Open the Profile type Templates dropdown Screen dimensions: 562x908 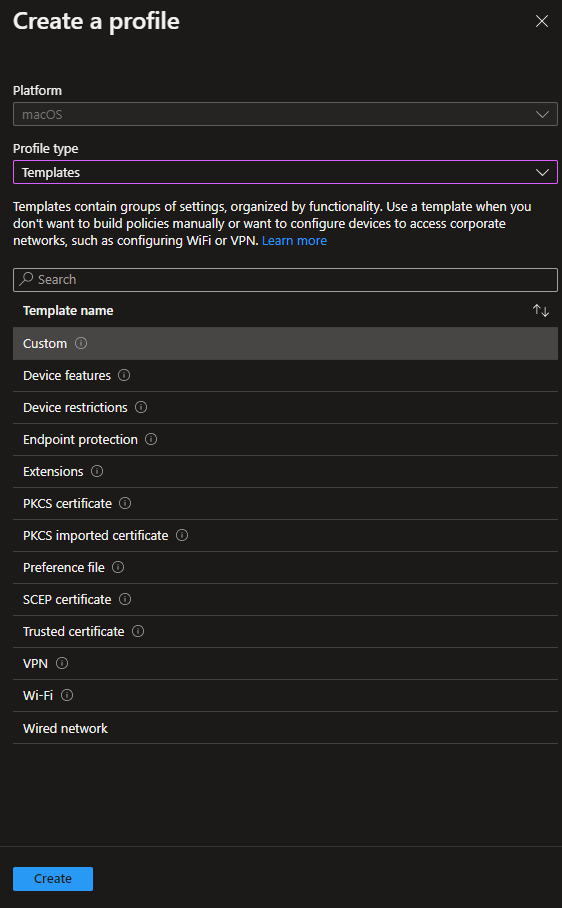tap(285, 172)
